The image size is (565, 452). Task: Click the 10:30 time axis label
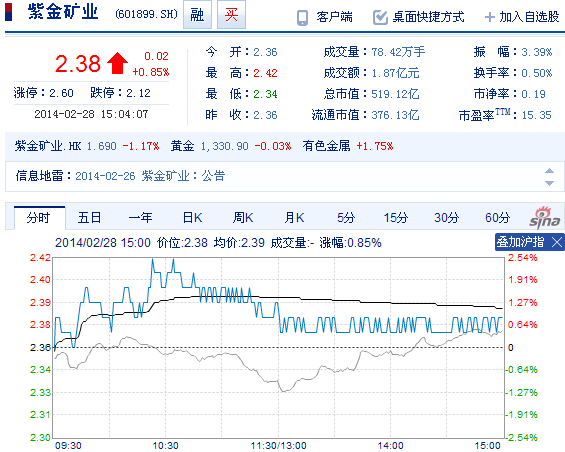click(165, 446)
